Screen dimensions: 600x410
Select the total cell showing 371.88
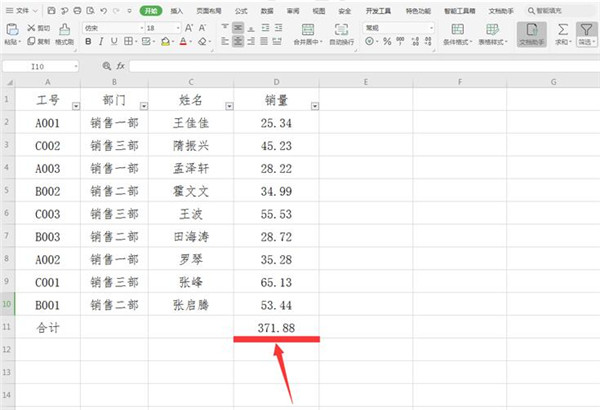click(x=276, y=327)
